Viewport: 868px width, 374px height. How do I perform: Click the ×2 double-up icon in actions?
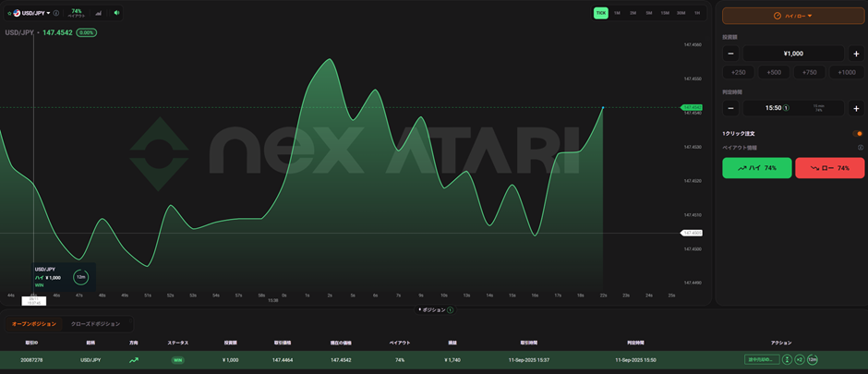799,359
